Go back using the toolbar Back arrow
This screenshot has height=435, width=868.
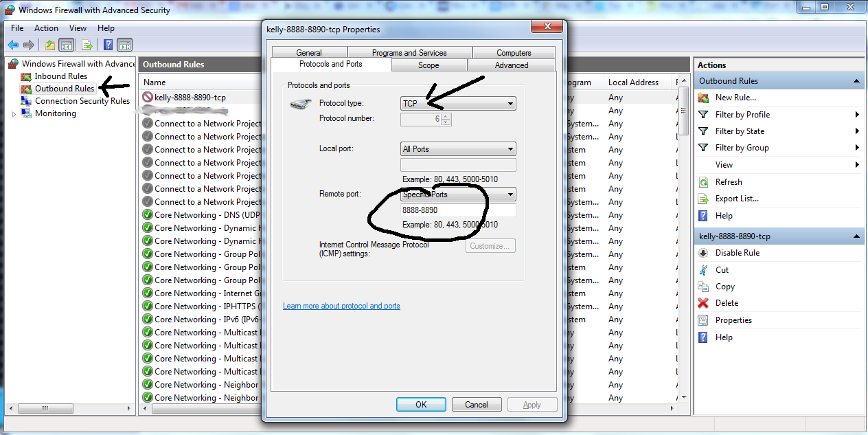12,45
